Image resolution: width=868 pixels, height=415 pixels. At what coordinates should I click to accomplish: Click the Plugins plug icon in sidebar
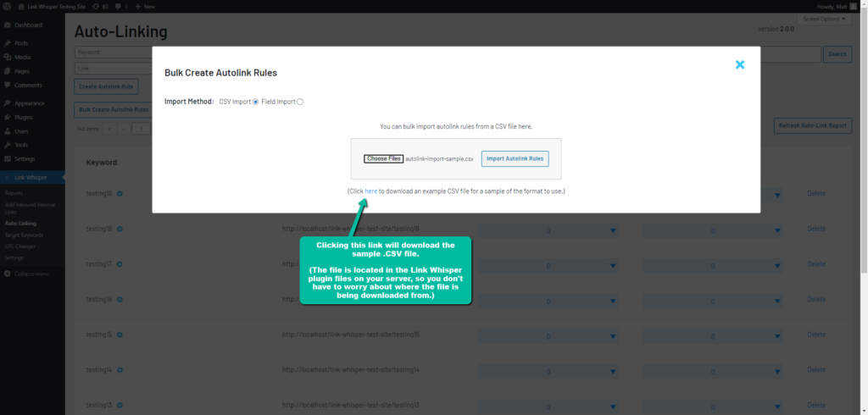pyautogui.click(x=7, y=118)
